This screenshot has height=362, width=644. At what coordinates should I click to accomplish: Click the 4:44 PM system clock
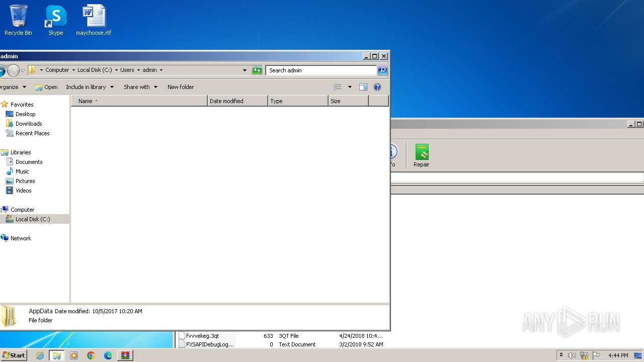coord(618,355)
